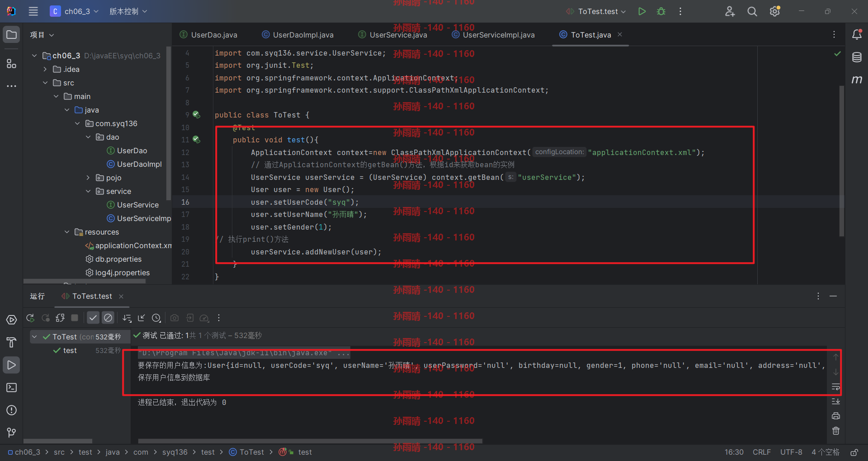This screenshot has width=868, height=461.
Task: Toggle soft-wrap in console
Action: 835,387
